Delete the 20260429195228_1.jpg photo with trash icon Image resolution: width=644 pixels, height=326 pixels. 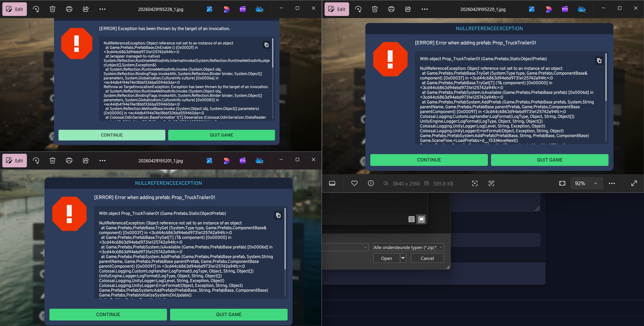coord(53,9)
